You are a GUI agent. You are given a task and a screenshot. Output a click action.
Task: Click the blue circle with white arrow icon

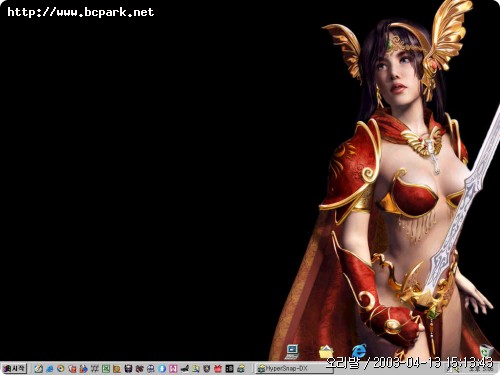click(x=162, y=369)
